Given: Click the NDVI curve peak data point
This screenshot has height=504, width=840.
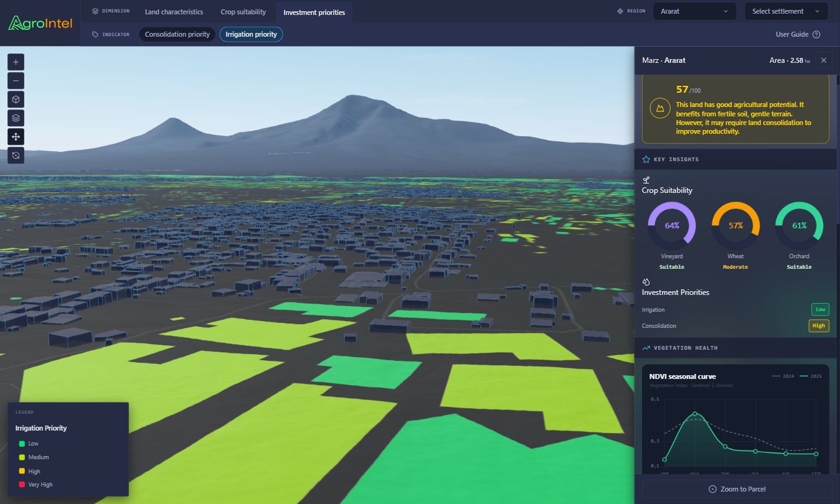Looking at the screenshot, I should (x=695, y=414).
